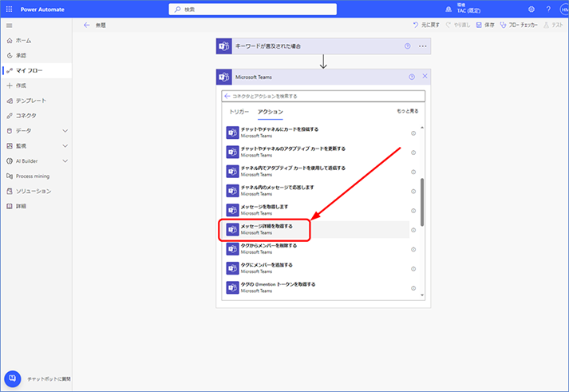
Task: Expand the データ chevron
Action: pyautogui.click(x=65, y=131)
